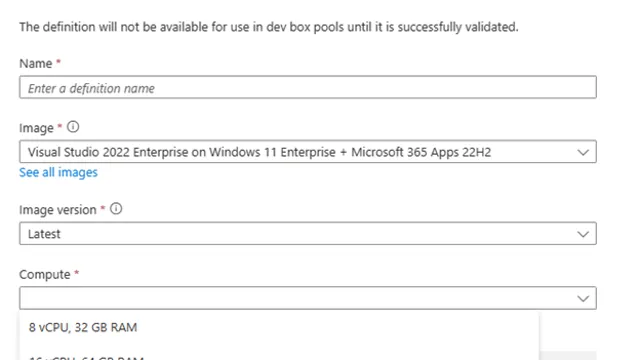
Task: Click the red asterisk next to Image version
Action: point(103,208)
